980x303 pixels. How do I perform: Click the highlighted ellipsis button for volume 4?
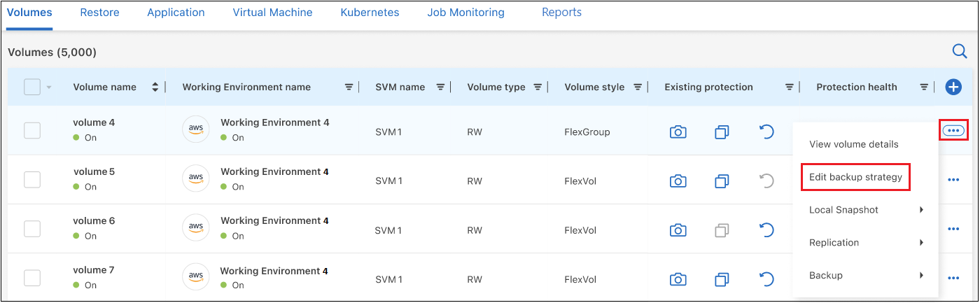(x=953, y=130)
